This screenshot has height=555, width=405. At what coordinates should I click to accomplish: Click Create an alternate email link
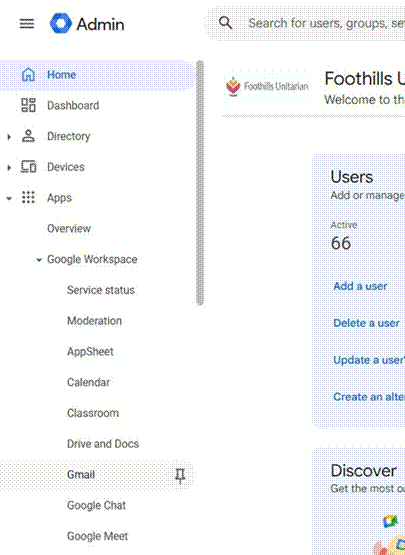pyautogui.click(x=369, y=397)
